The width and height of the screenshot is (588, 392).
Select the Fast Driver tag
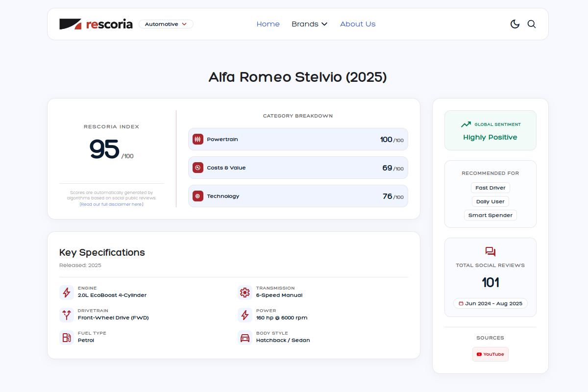click(x=490, y=188)
